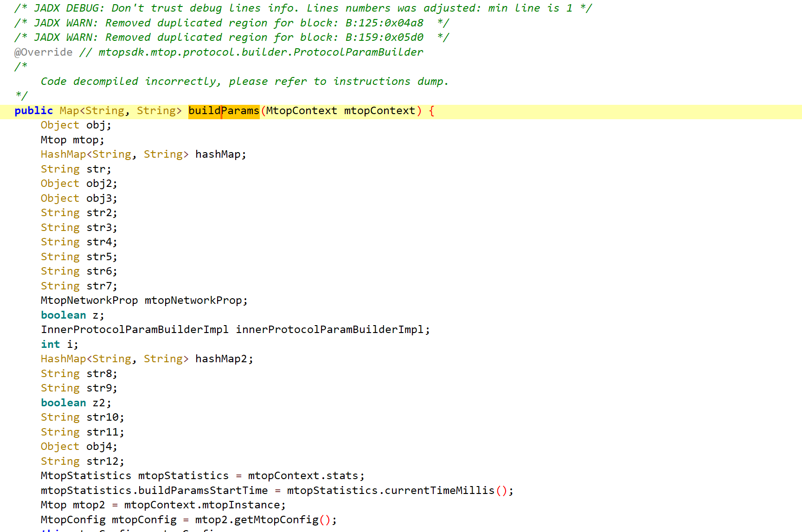Image resolution: width=802 pixels, height=532 pixels.
Task: Click the InnerProtocolParamBuilderImpl class type
Action: [135, 330]
